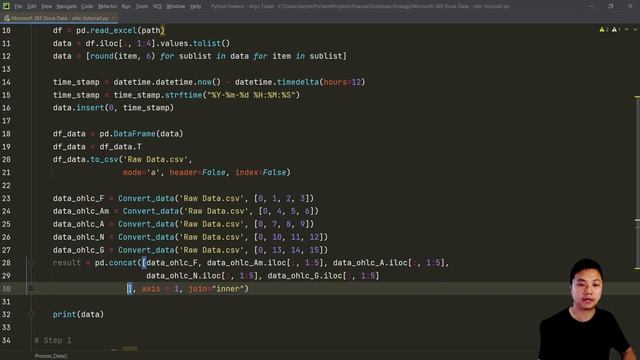This screenshot has width=640, height=360.
Task: Click gutter line number 23
Action: [x=6, y=198]
